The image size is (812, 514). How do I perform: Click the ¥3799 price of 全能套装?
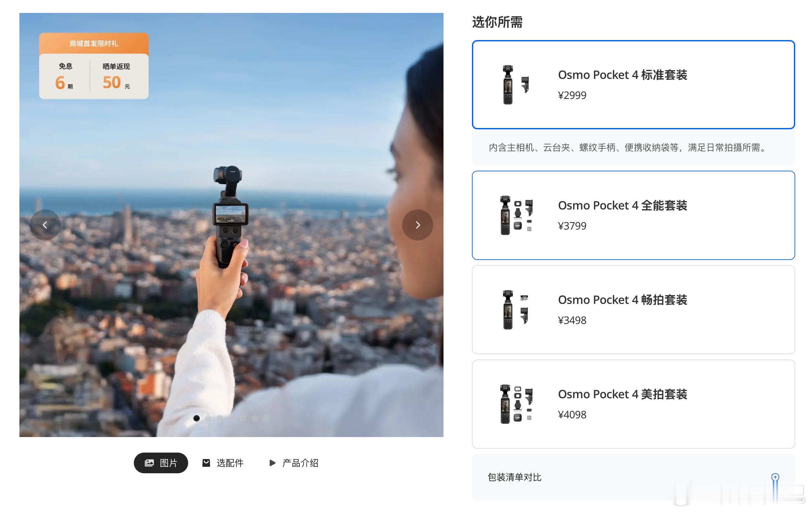tap(572, 226)
